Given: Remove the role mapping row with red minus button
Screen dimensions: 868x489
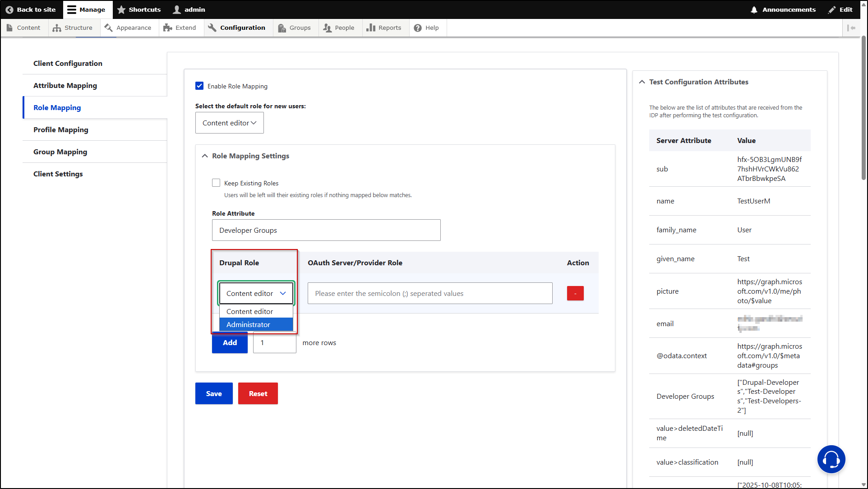Looking at the screenshot, I should click(575, 293).
